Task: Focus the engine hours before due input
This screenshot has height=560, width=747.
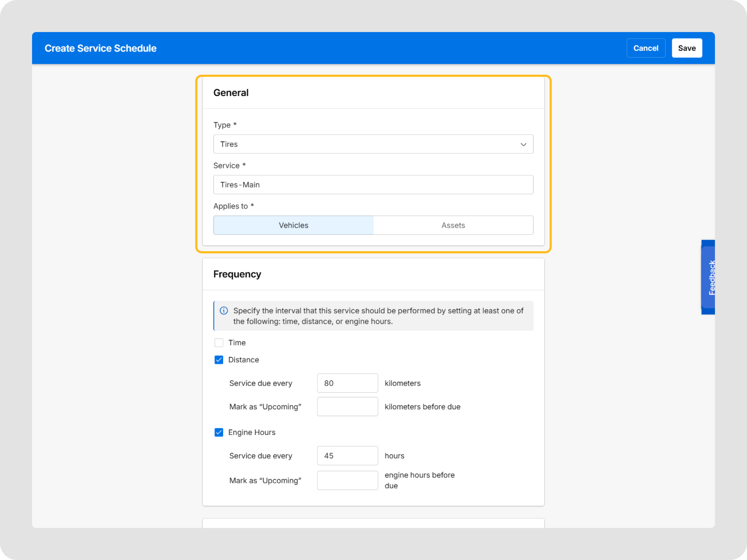Action: (x=347, y=481)
